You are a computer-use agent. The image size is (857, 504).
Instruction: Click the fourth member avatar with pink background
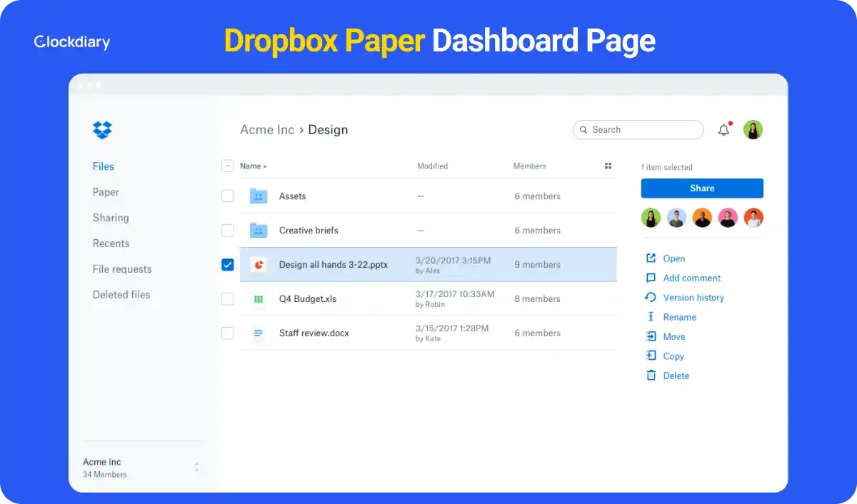click(x=728, y=218)
